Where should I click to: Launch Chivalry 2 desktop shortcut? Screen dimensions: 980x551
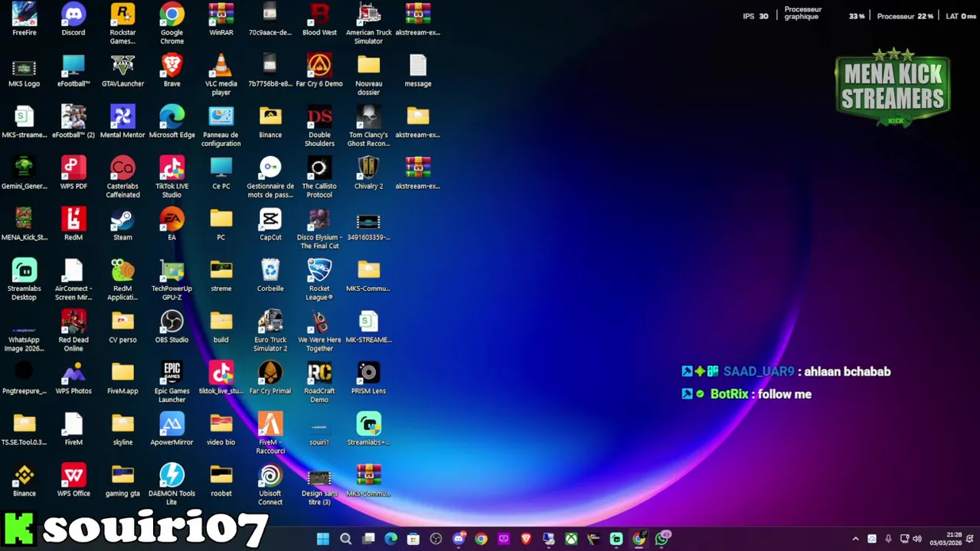pos(368,173)
